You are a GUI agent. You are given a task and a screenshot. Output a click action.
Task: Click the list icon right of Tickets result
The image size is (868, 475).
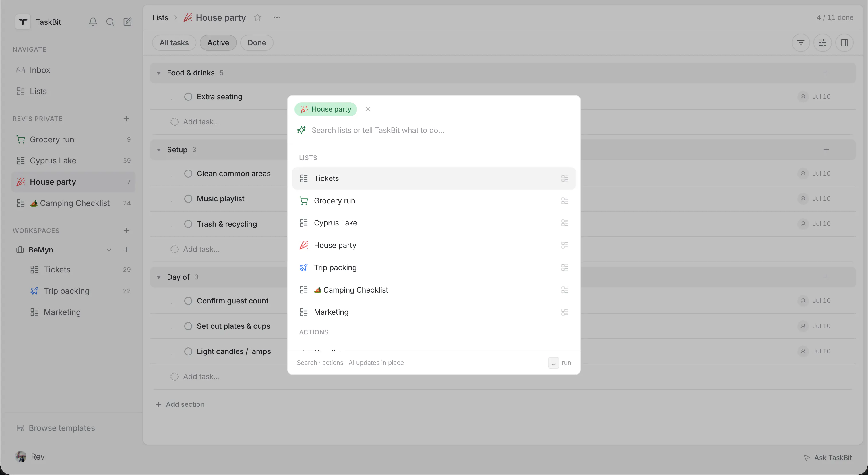(565, 178)
